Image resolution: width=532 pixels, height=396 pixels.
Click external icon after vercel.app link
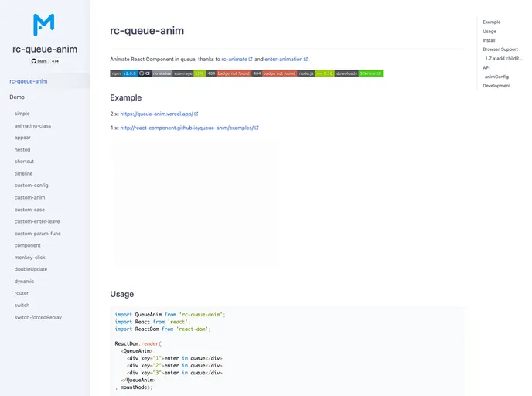[x=196, y=114]
